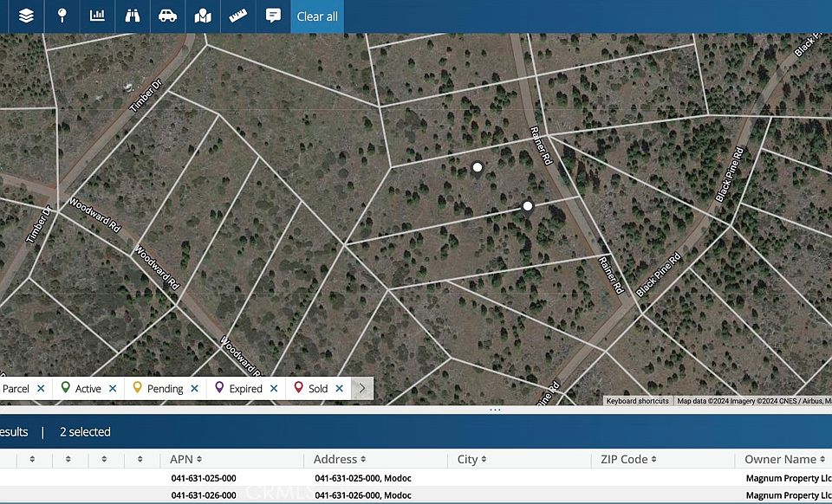Click the yellow Pending pin icon
The height and width of the screenshot is (504, 832).
(x=137, y=387)
